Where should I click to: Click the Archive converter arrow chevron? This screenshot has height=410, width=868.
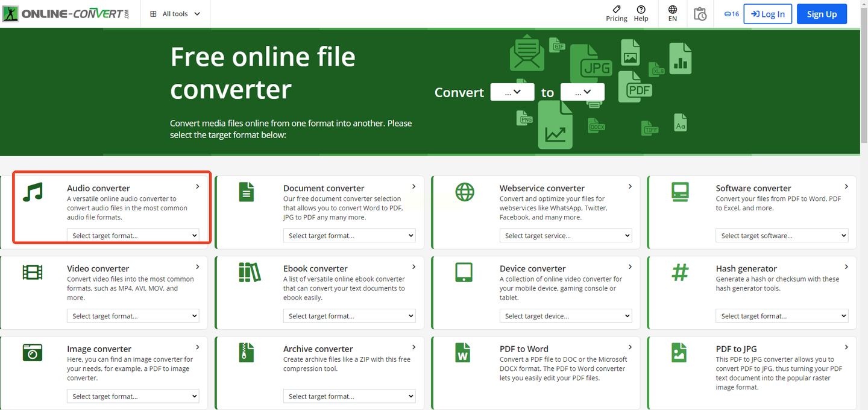pyautogui.click(x=414, y=347)
